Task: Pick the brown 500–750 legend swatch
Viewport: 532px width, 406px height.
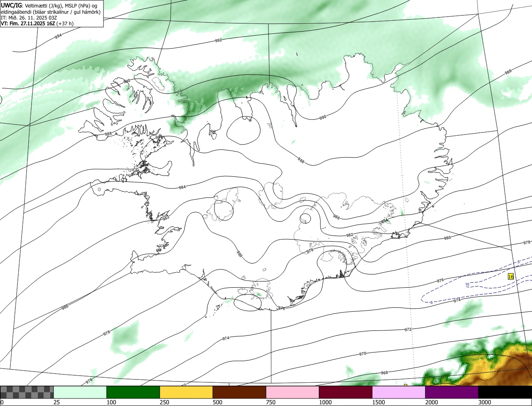Action: [x=239, y=392]
